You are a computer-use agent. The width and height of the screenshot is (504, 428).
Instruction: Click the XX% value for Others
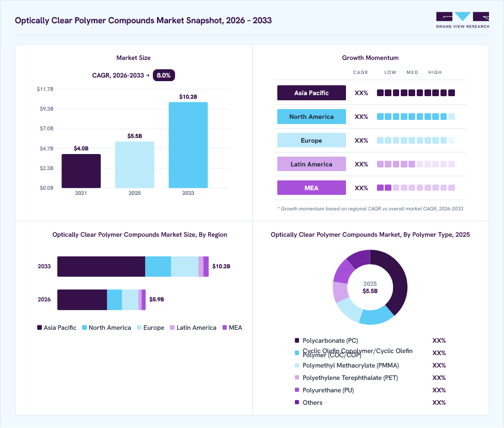[439, 403]
